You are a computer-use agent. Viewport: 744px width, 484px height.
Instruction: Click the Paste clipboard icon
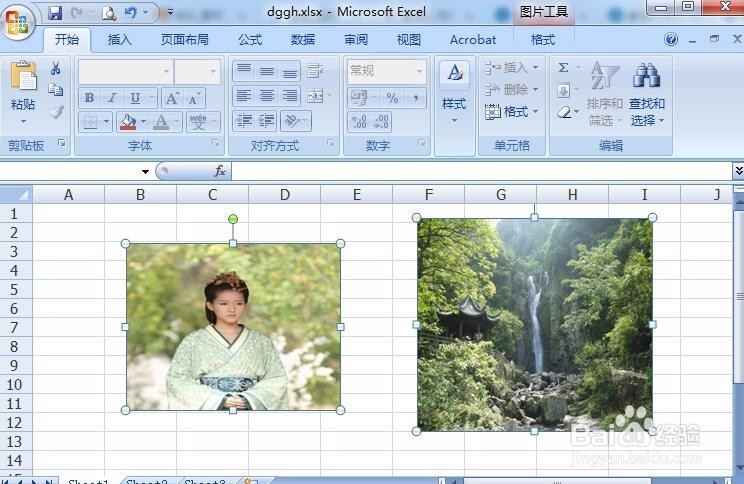tap(23, 75)
